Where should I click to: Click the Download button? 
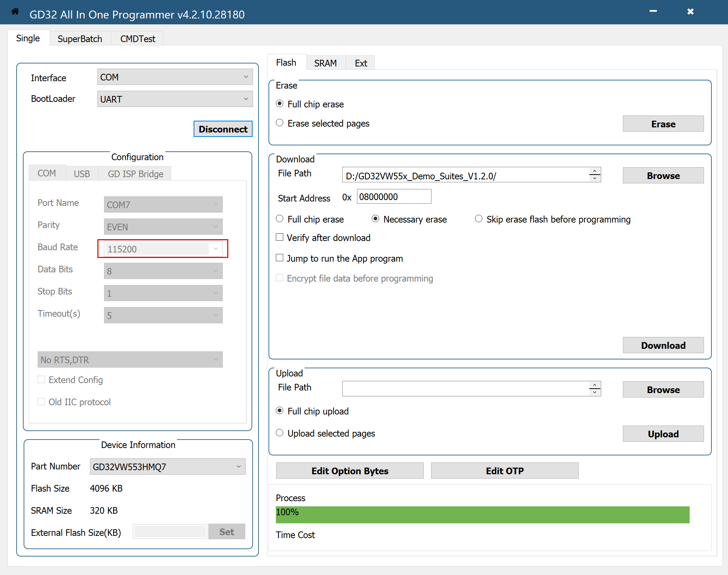(x=663, y=345)
